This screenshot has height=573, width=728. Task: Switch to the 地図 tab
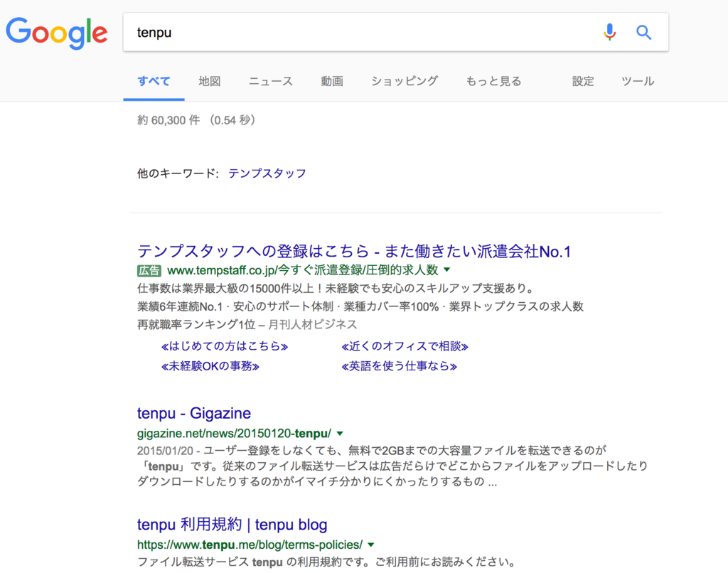click(x=210, y=81)
